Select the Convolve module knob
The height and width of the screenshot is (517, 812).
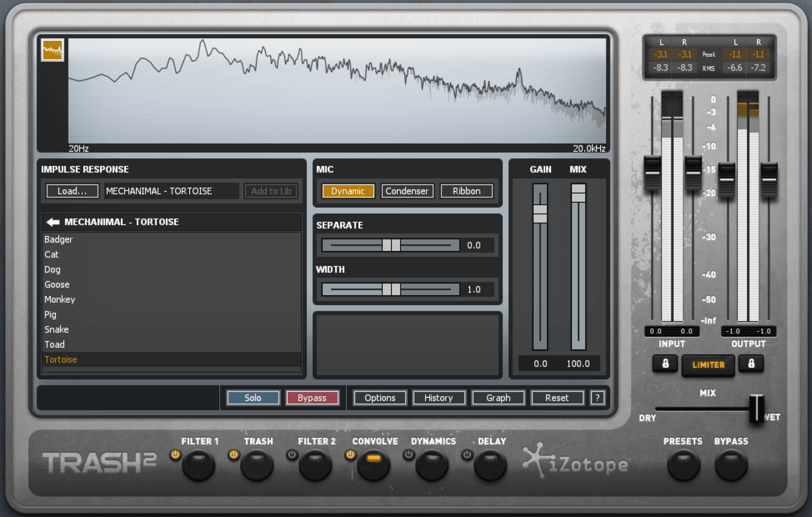[374, 466]
